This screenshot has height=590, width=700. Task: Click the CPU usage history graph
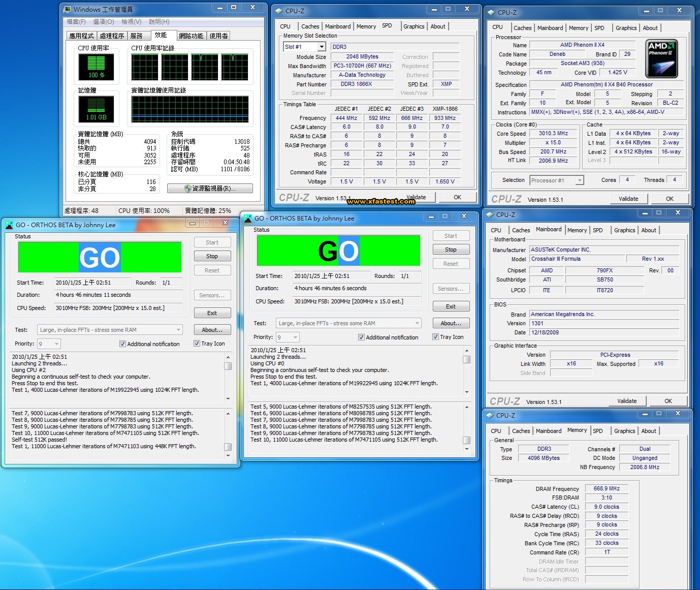coord(189,67)
